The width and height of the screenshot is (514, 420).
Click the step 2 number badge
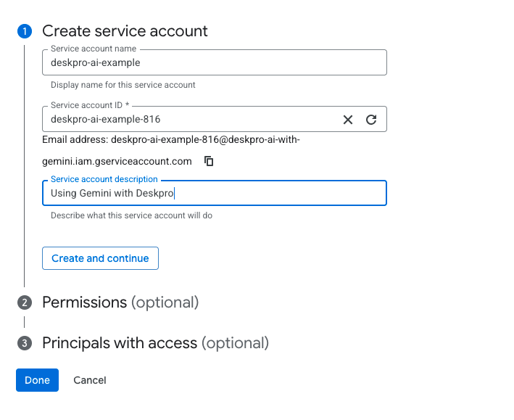[25, 302]
